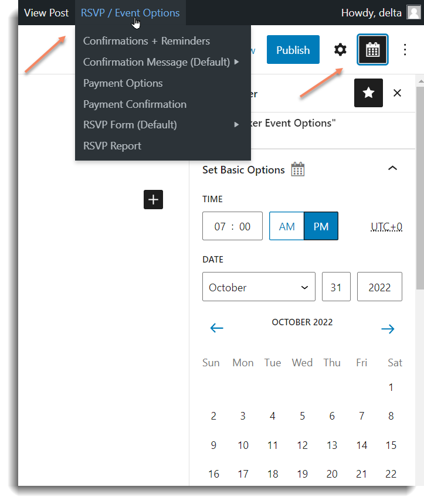Go to previous month with left arrow

(217, 328)
